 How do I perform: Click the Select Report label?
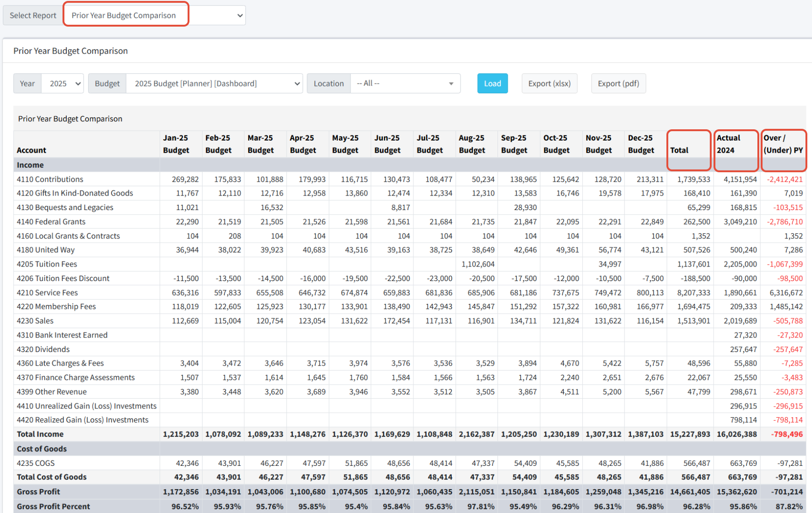pos(33,15)
